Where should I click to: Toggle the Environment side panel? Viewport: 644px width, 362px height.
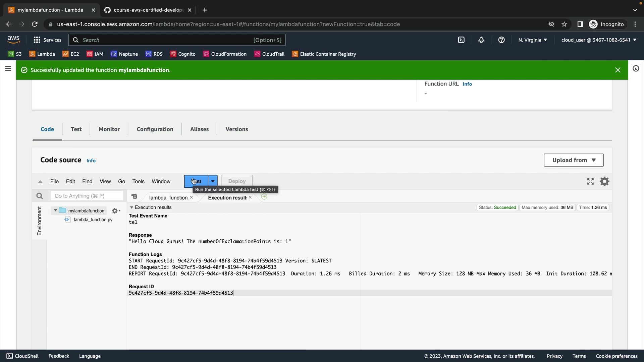[39, 221]
